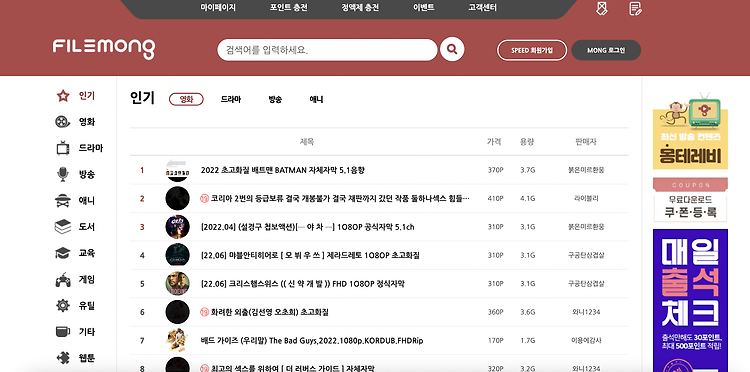Click thumbnail of the 신약개발 row
Screen dimensions: 750x372
click(x=177, y=284)
